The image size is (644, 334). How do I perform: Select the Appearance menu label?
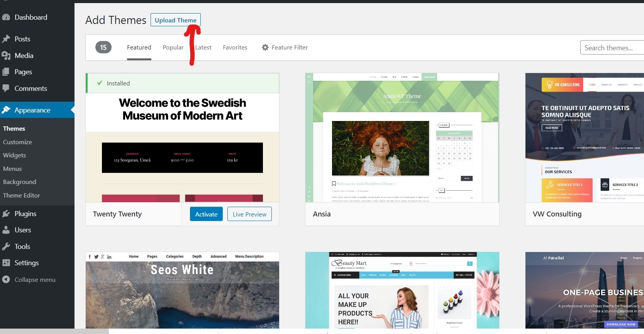pyautogui.click(x=32, y=110)
